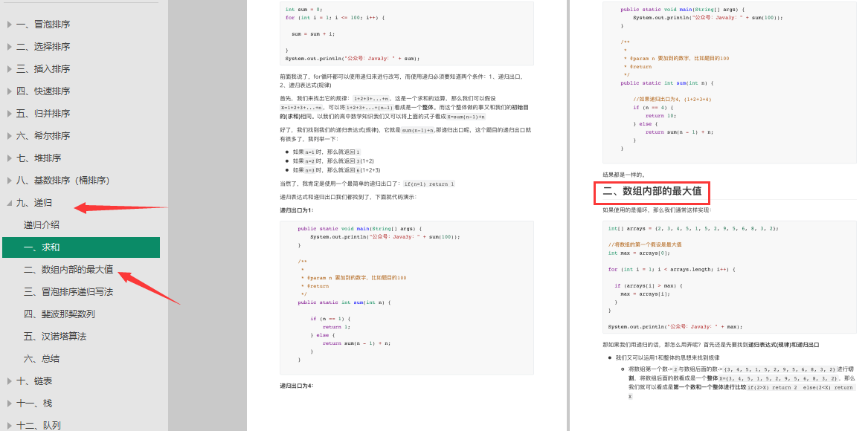Jump to the 五、汉诺塔算法 bookmark

[55, 337]
